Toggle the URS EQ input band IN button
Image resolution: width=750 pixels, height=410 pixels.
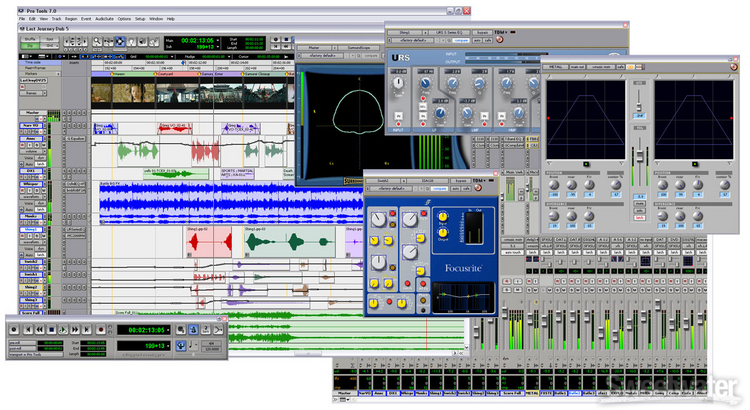[398, 116]
